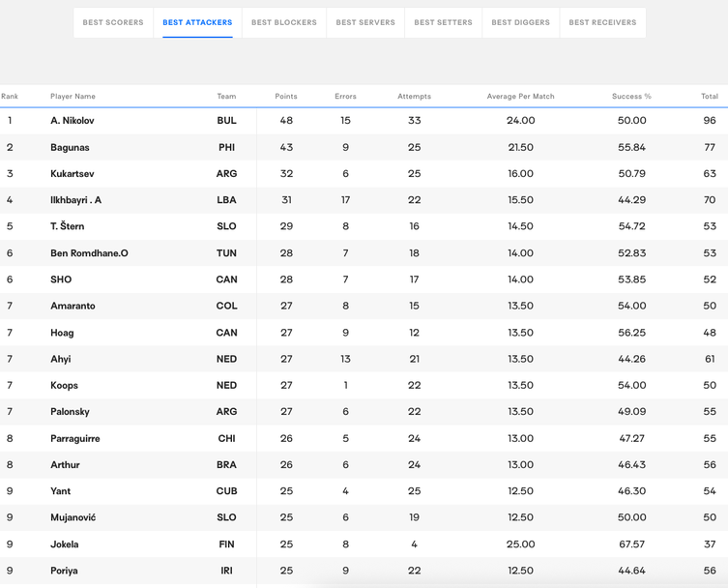
Task: Click the Poriya row from IRI
Action: pos(64,571)
